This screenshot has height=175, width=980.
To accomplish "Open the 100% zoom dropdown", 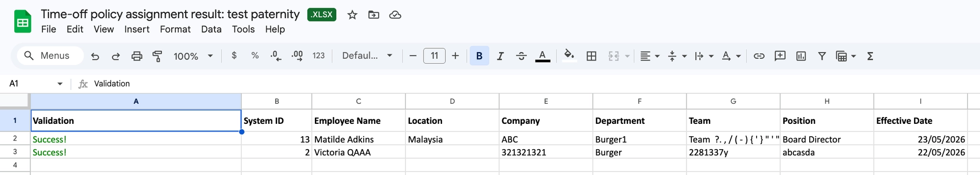I will click(x=193, y=56).
